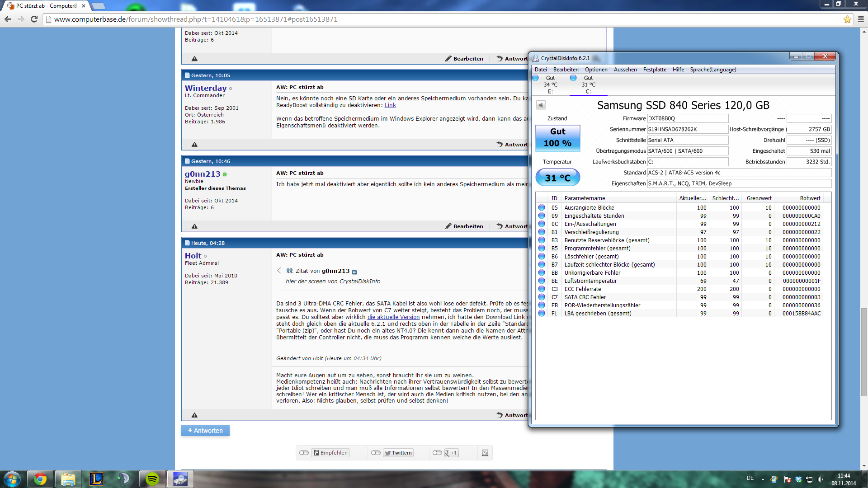Click the report warning triangle under Holt's post
This screenshot has width=868, height=488.
194,415
